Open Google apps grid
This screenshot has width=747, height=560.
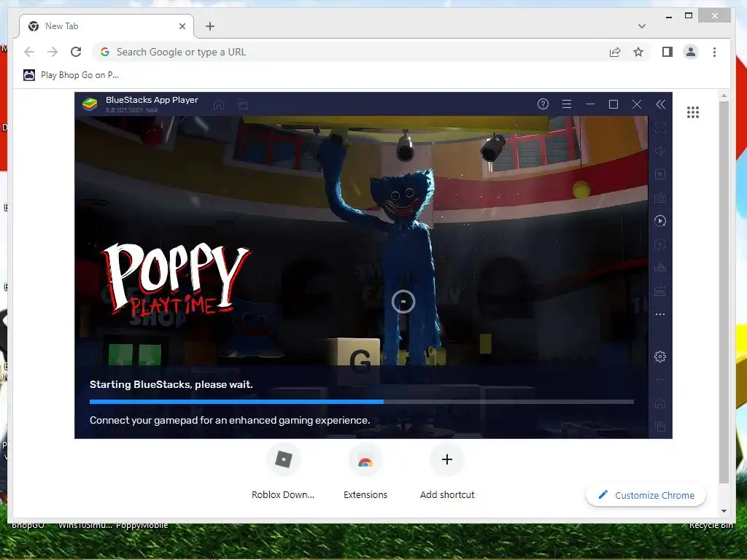pyautogui.click(x=693, y=112)
